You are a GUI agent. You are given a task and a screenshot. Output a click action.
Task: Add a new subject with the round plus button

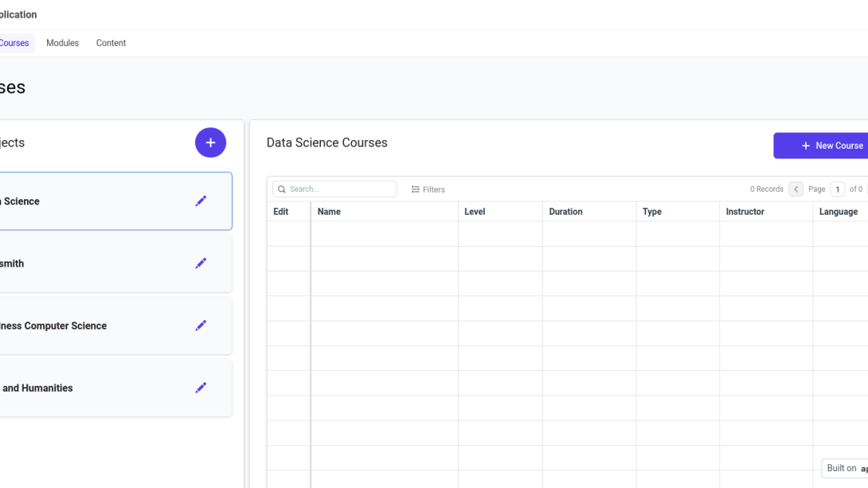pyautogui.click(x=210, y=142)
